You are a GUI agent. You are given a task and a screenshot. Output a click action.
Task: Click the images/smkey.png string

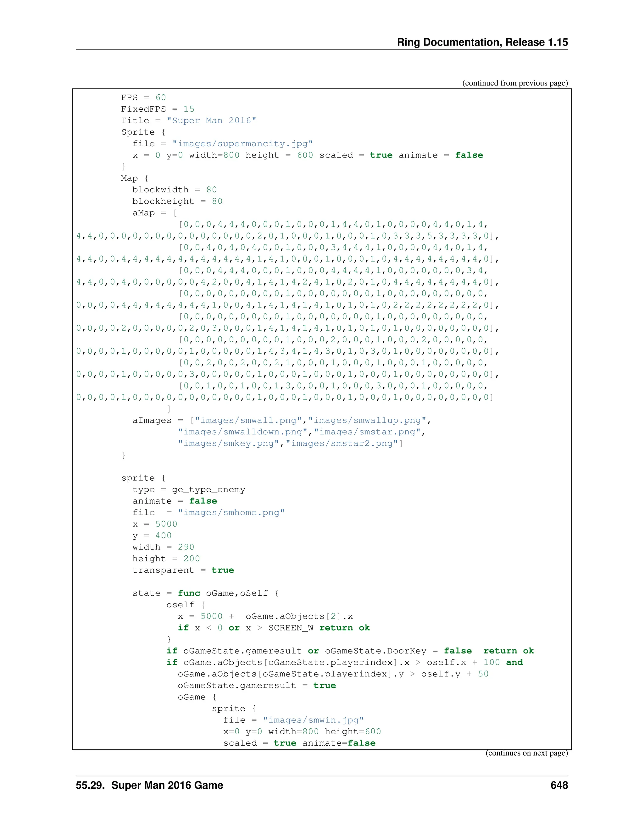point(229,444)
